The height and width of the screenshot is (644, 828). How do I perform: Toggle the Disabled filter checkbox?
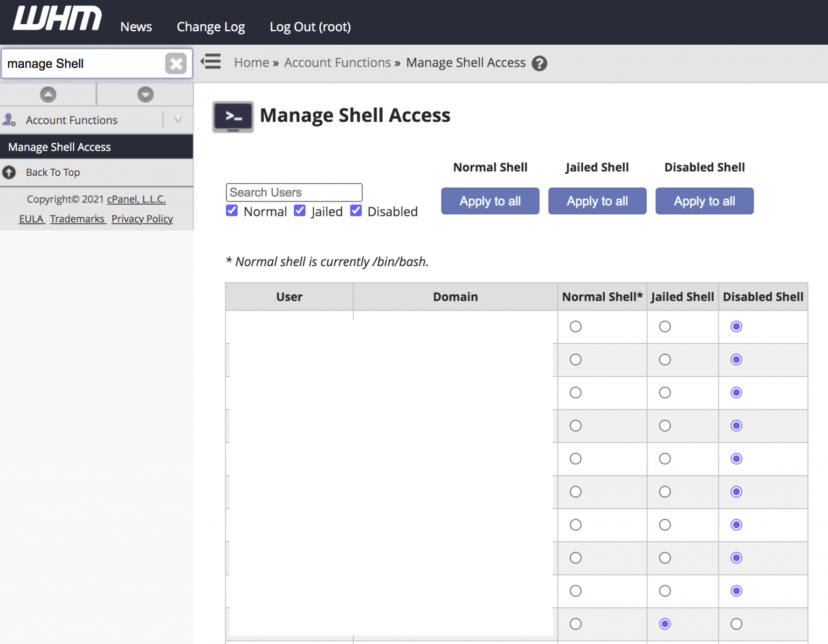pos(356,211)
